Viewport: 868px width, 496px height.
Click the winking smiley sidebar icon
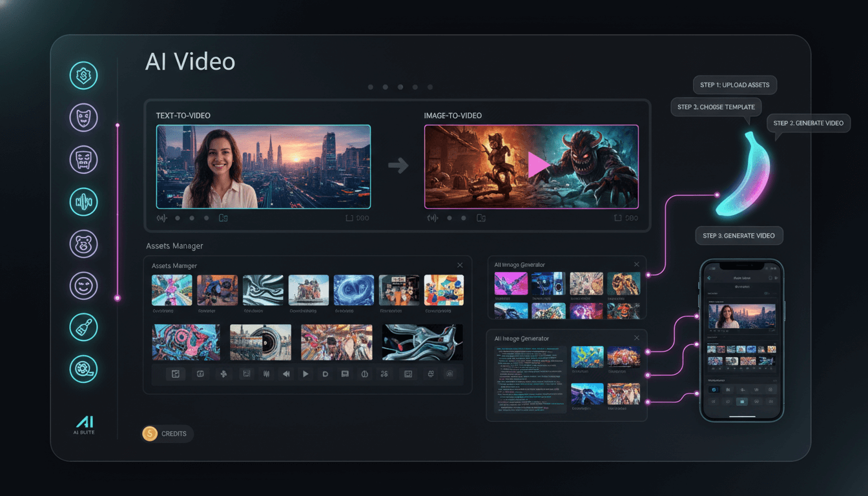click(83, 285)
